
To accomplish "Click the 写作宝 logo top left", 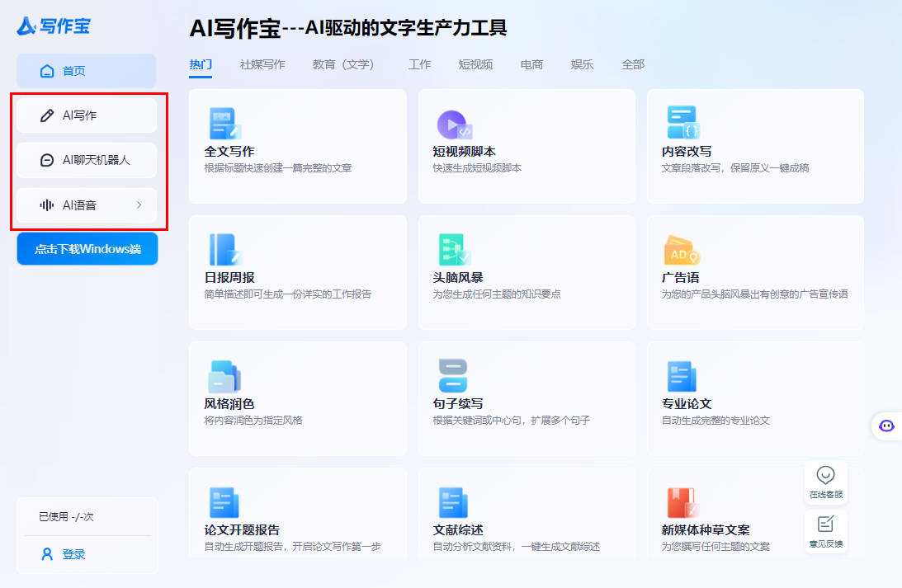I will pos(52,26).
